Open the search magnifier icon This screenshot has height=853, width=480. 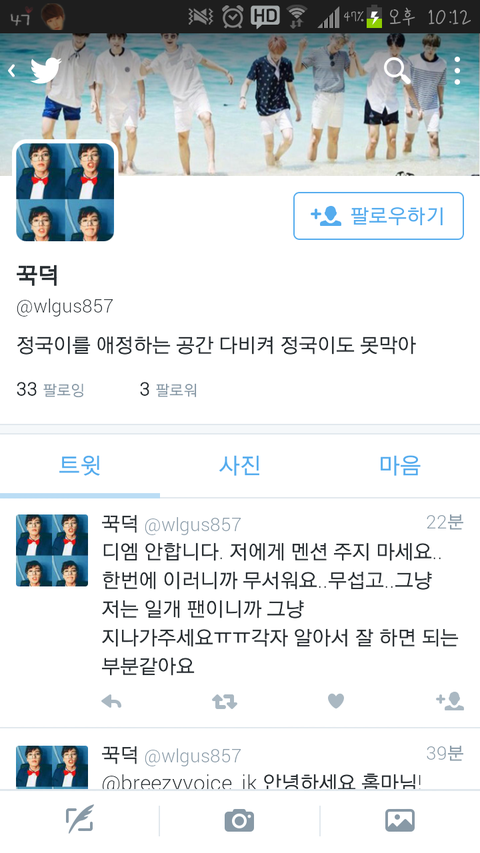(x=397, y=71)
